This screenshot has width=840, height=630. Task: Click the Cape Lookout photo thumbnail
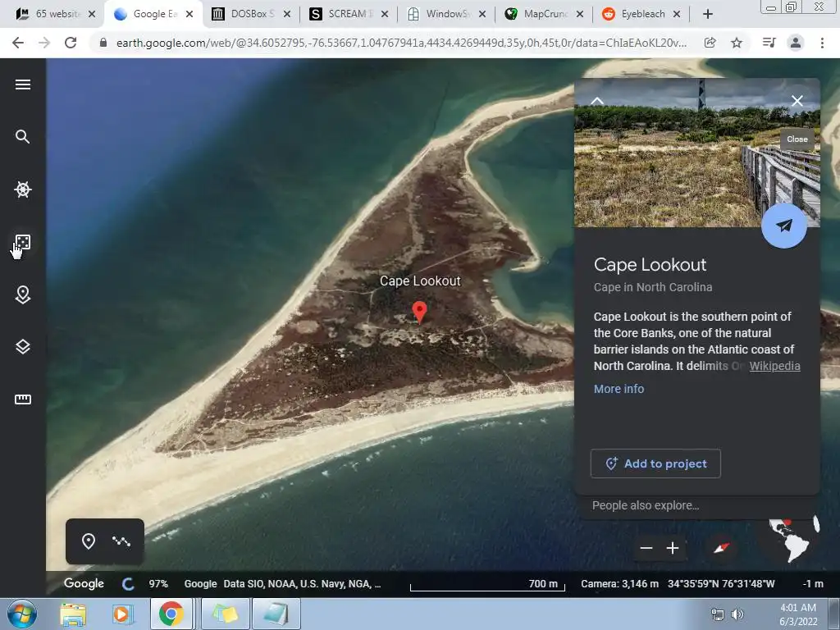pos(697,153)
